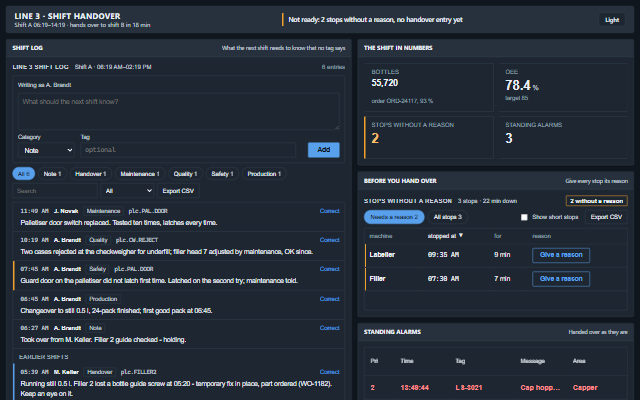Correct the 10:19 AM Quality entry
Screen dimensions: 640x400
329,240
